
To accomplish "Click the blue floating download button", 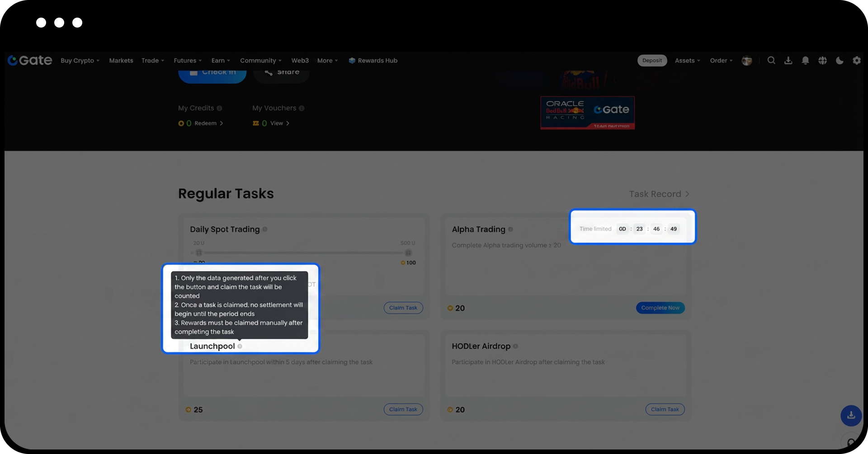I will (851, 415).
